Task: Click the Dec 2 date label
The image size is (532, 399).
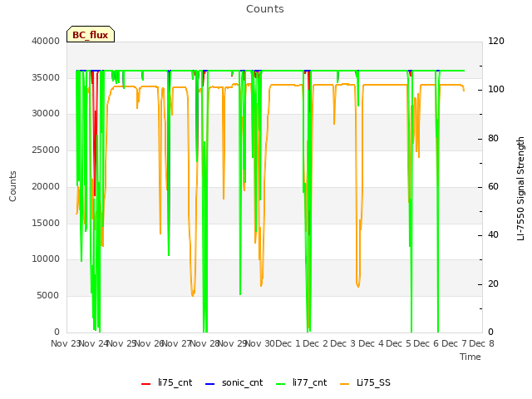Action: (315, 343)
